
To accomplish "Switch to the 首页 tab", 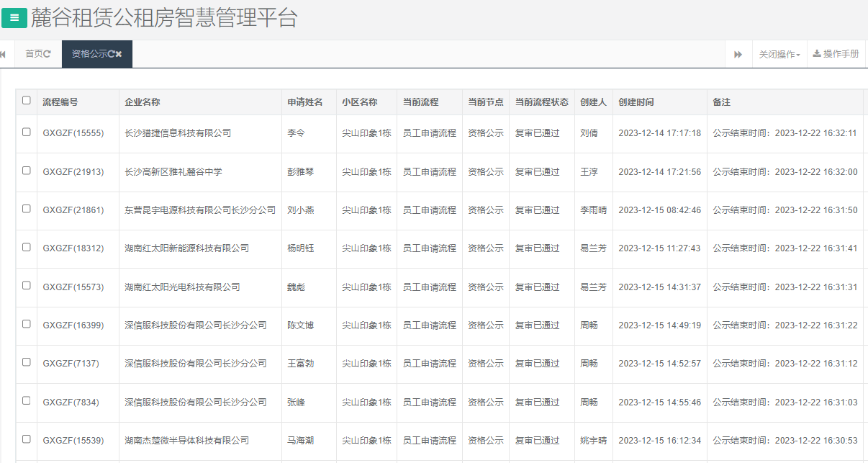I will pos(32,53).
